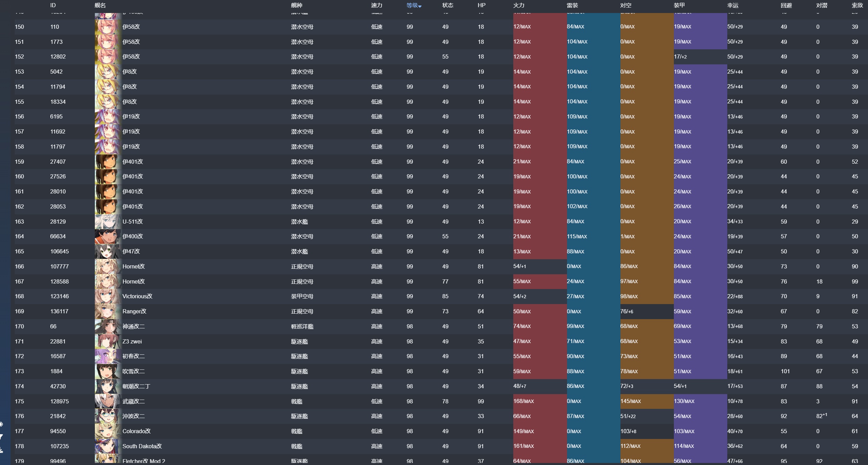
Task: Click the Ranger改 ship name
Action: pyautogui.click(x=134, y=311)
